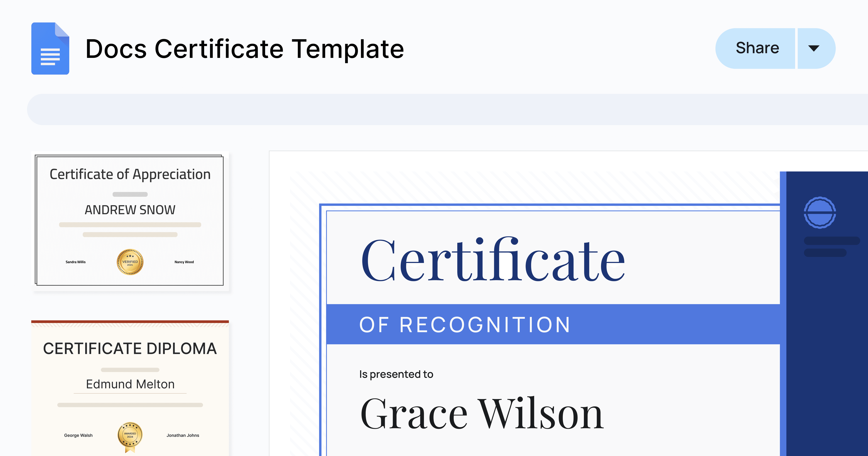Click the gold VERIFIED 2024 seal
868x456 pixels.
tap(130, 262)
